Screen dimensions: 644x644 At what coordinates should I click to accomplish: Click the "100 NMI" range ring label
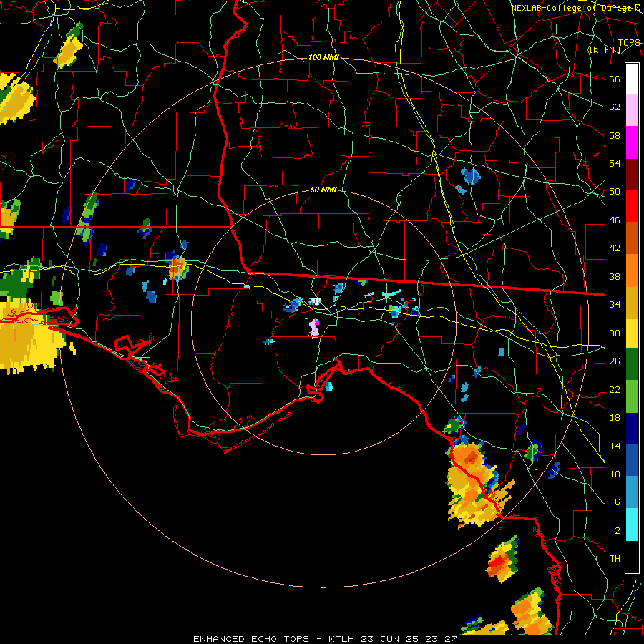[x=323, y=57]
